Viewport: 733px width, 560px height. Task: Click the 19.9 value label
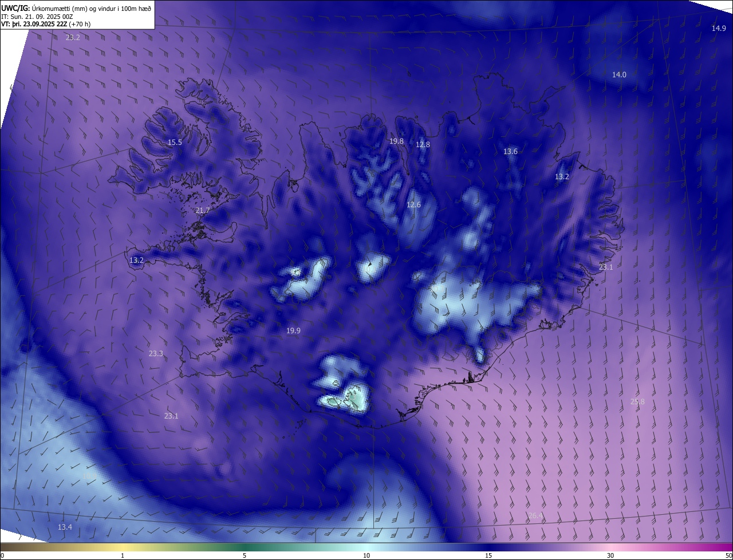click(x=293, y=330)
